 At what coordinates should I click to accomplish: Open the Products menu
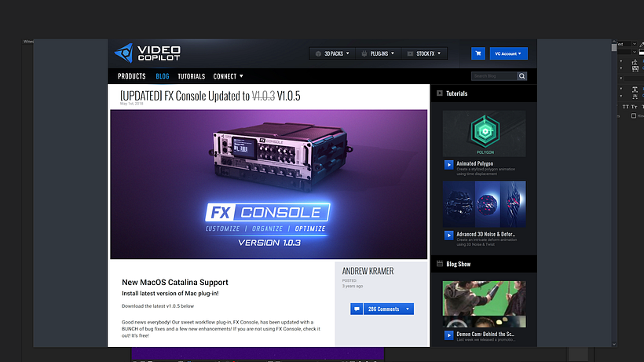click(x=131, y=76)
